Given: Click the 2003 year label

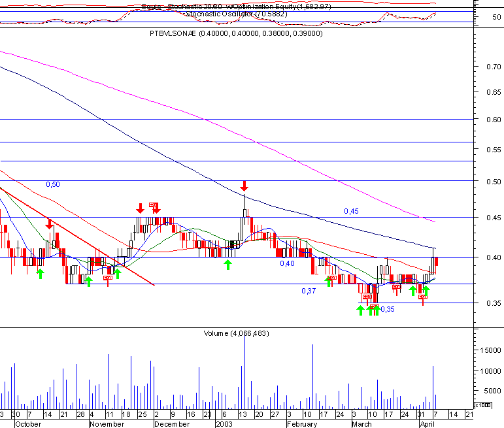Looking at the screenshot, I should tap(224, 424).
